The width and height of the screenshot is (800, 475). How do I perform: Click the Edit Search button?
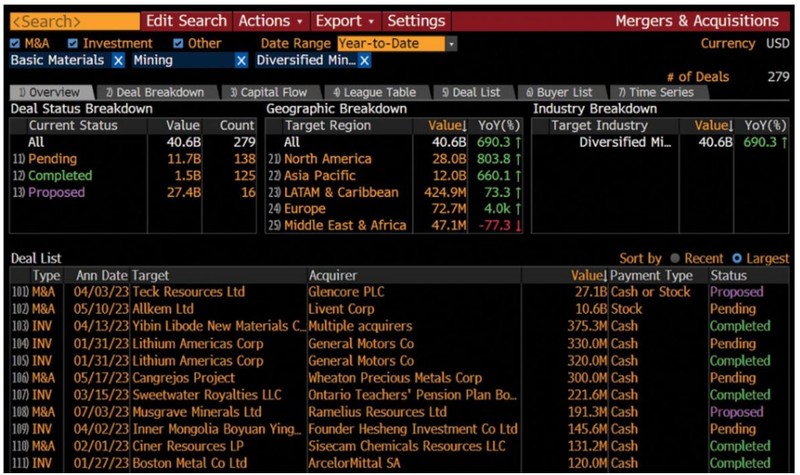[186, 21]
